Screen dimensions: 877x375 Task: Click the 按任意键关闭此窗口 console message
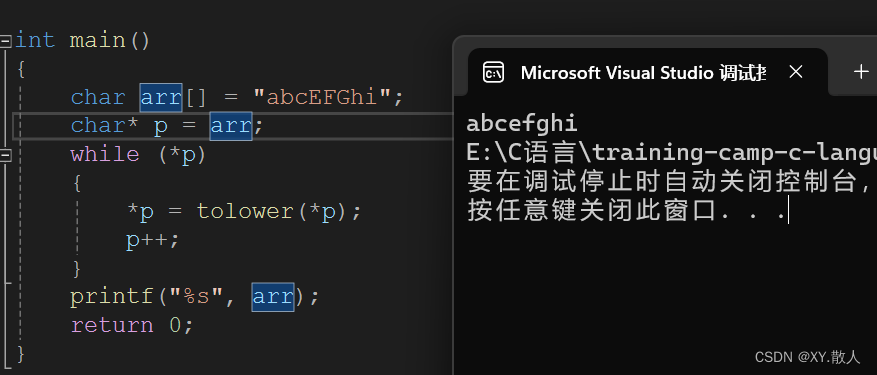click(x=626, y=211)
